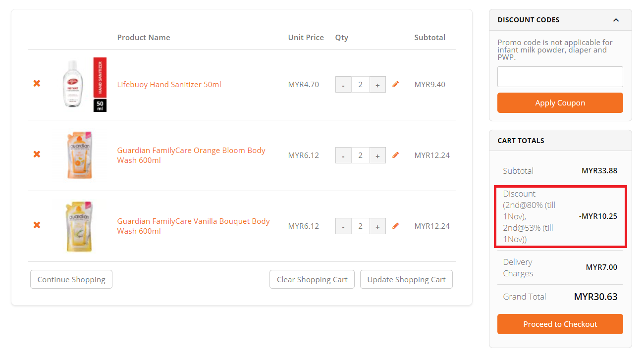Remove Lifebuoy Hand Sanitizer from cart

[x=37, y=84]
